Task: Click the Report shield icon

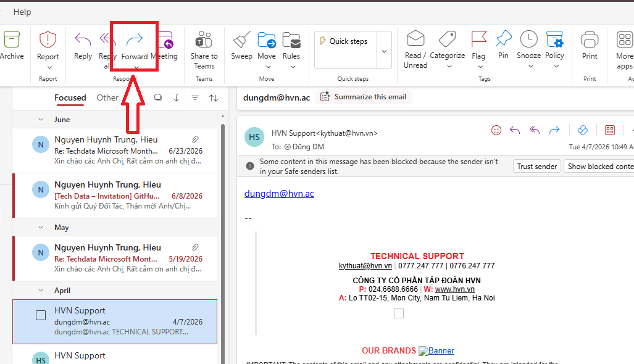Action: point(48,39)
